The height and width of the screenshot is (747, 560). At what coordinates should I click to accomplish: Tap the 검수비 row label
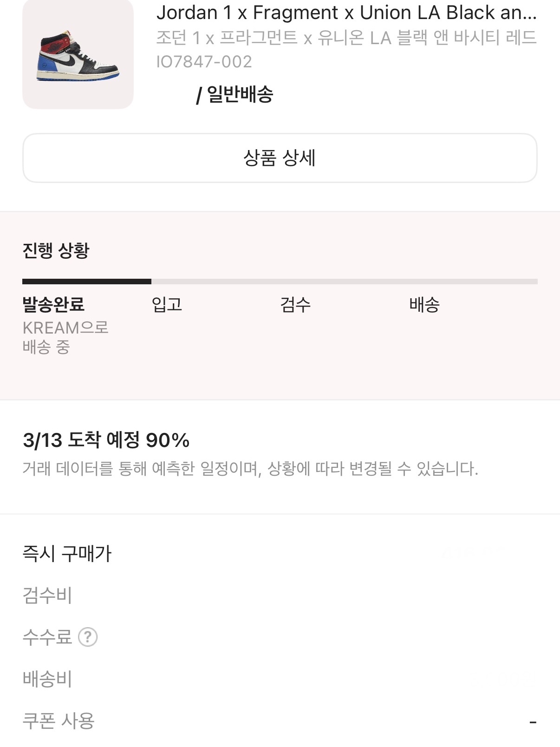tap(47, 595)
